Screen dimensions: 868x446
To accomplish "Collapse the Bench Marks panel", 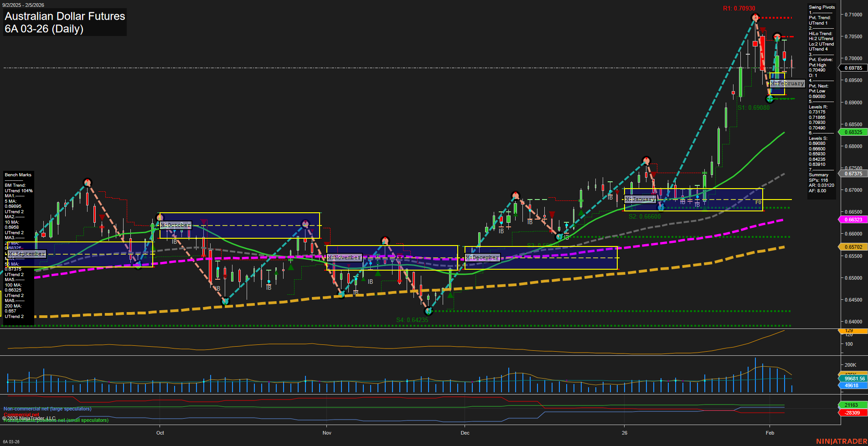I will coord(17,174).
